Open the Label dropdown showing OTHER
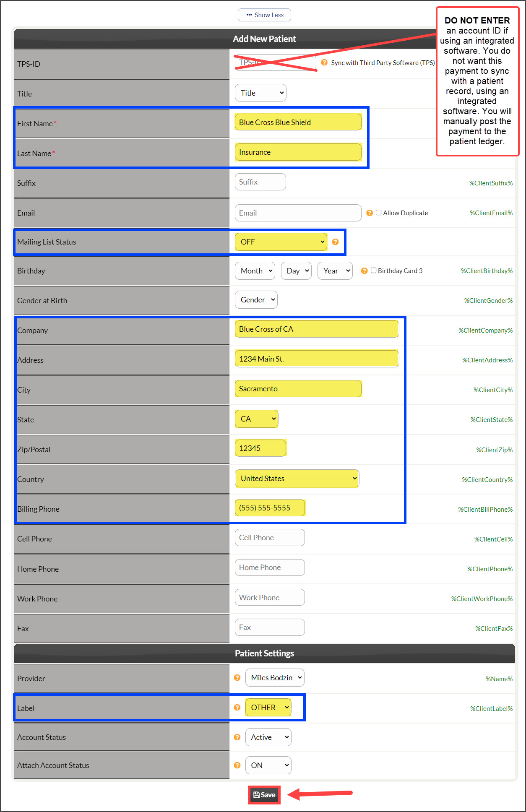The height and width of the screenshot is (812, 526). (268, 708)
